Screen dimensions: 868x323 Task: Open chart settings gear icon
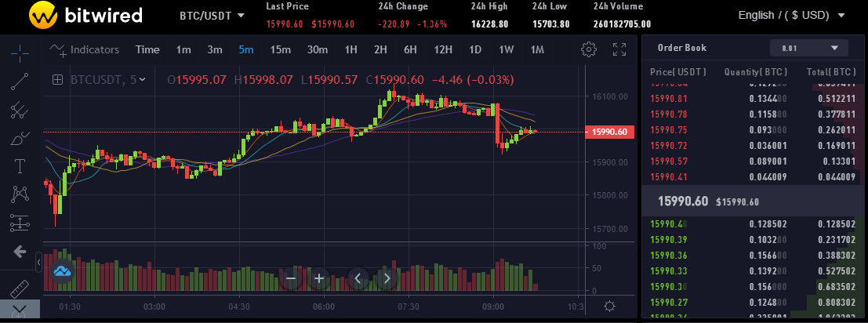[x=588, y=50]
